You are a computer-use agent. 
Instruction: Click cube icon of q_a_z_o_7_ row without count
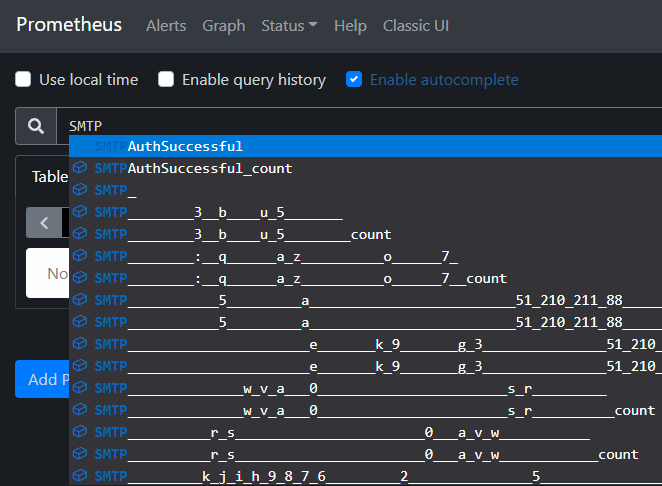pos(80,255)
